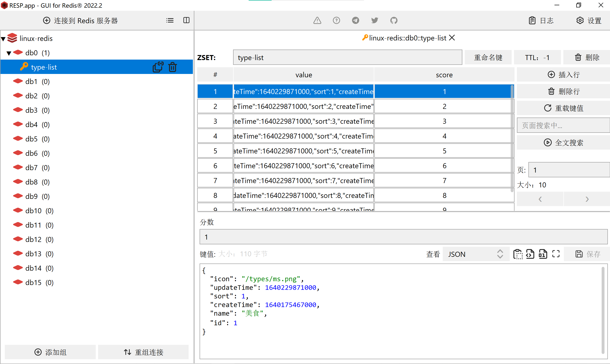Open the help question mark icon

[336, 20]
